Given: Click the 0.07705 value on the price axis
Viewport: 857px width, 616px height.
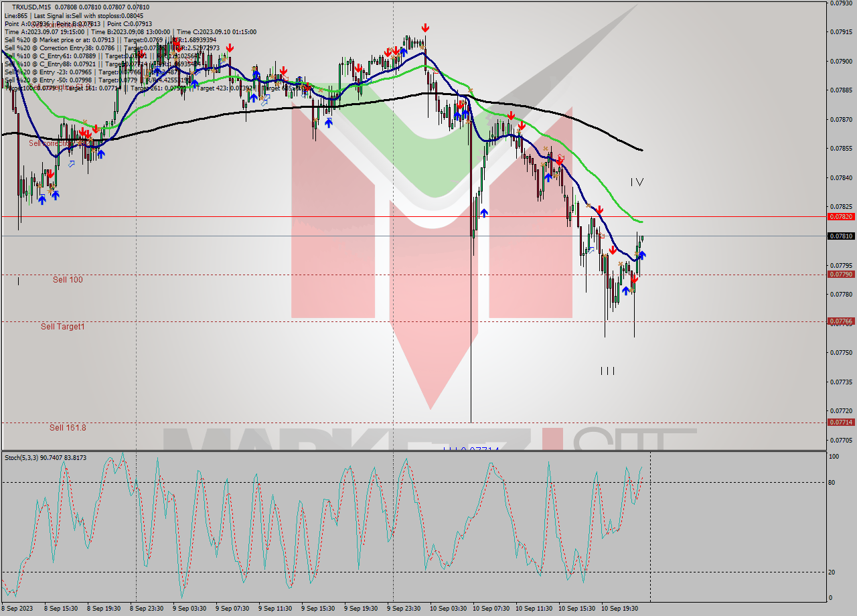Looking at the screenshot, I should [841, 440].
